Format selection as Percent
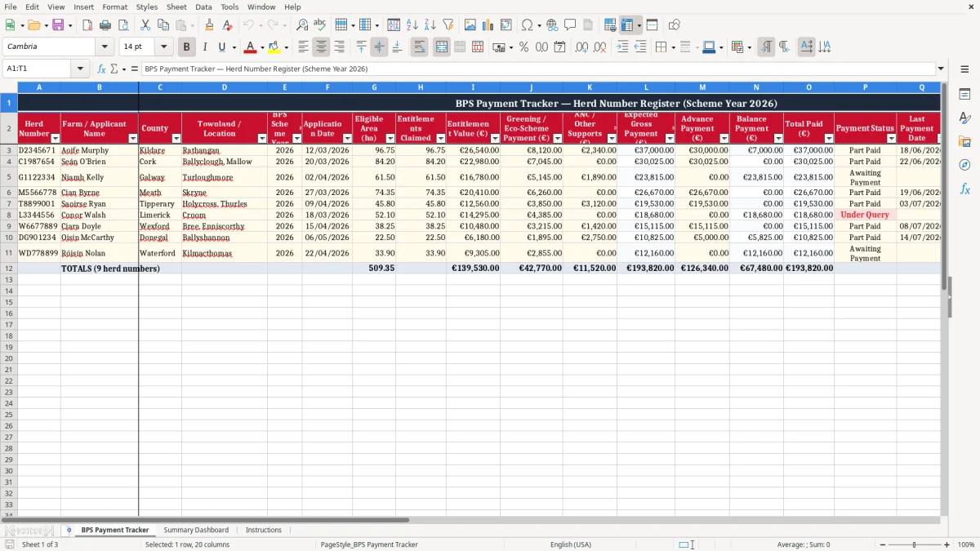Image resolution: width=980 pixels, height=551 pixels. [x=523, y=47]
